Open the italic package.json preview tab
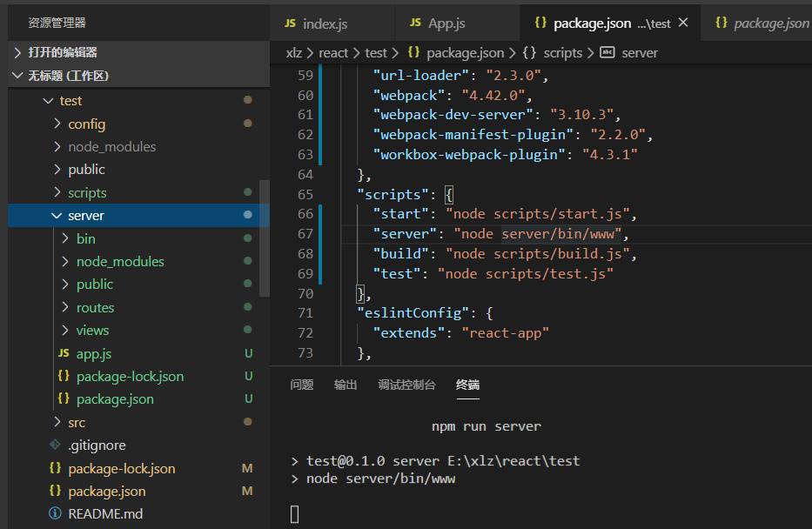The width and height of the screenshot is (812, 529). point(757,23)
